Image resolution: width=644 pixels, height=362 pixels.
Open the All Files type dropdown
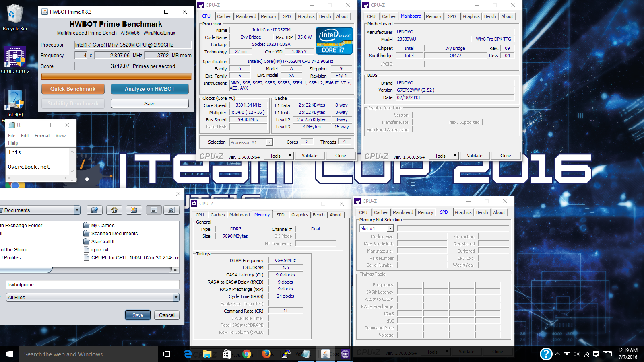pyautogui.click(x=176, y=297)
